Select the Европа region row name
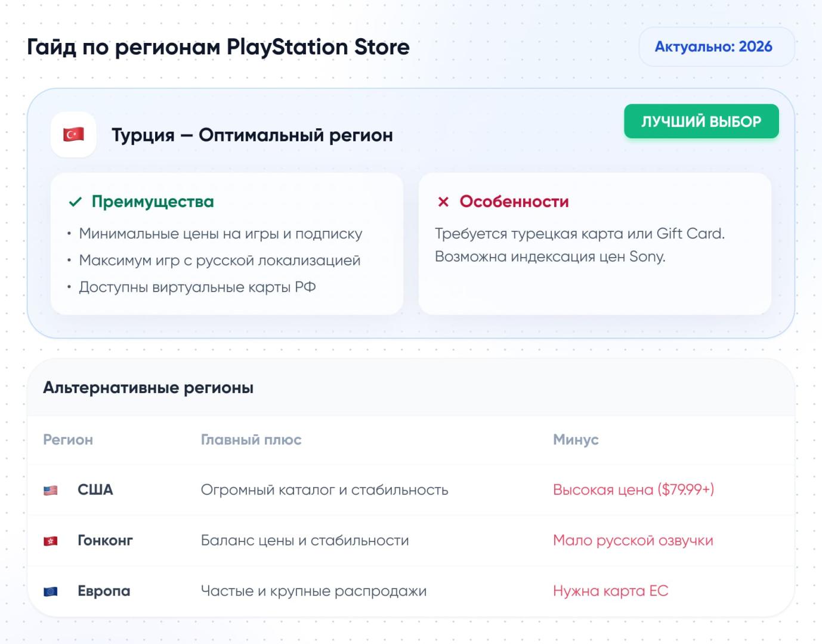Image resolution: width=822 pixels, height=644 pixels. point(104,591)
